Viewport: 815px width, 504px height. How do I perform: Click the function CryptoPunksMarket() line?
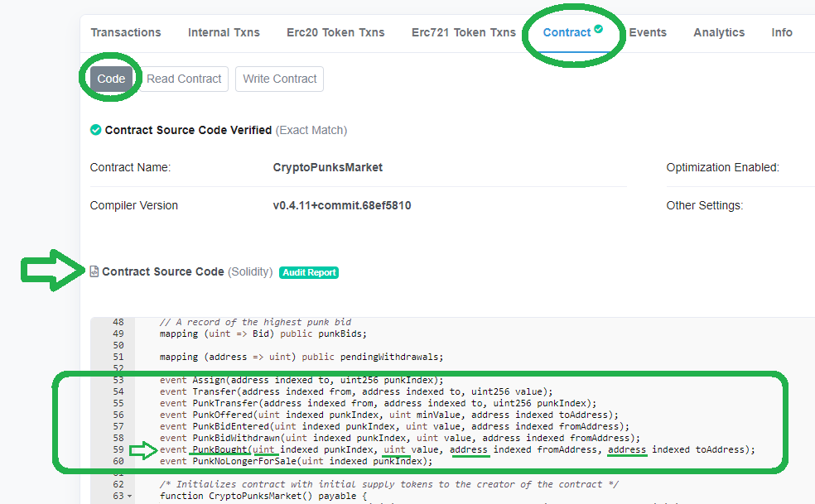tap(263, 497)
